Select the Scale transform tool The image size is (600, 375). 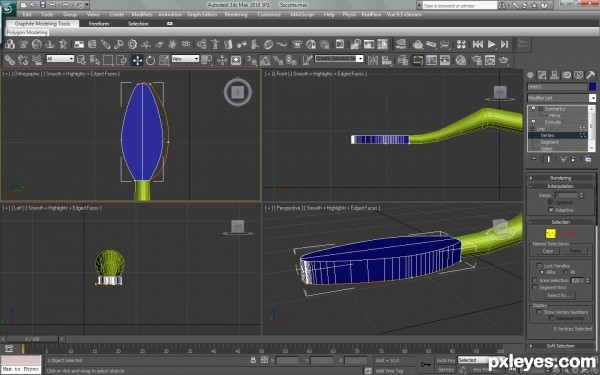point(164,60)
